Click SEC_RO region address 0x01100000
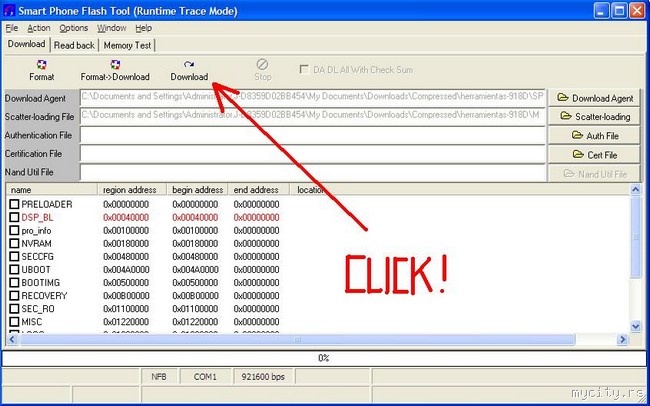The height and width of the screenshot is (406, 650). tap(126, 309)
